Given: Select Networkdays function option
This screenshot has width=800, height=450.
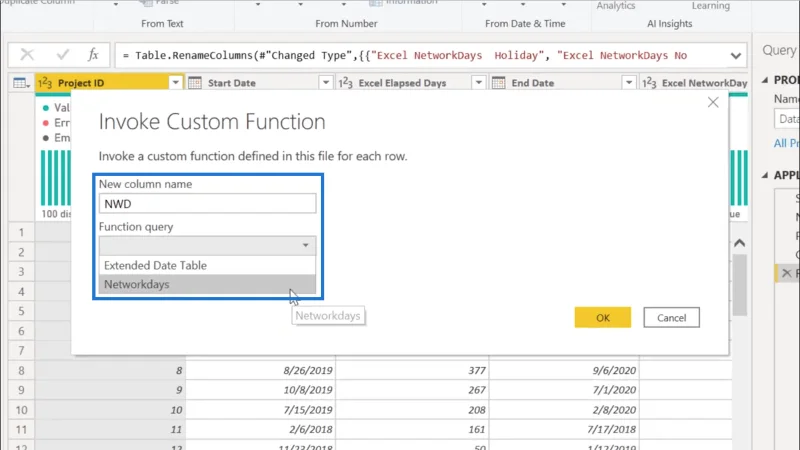Looking at the screenshot, I should pyautogui.click(x=208, y=284).
